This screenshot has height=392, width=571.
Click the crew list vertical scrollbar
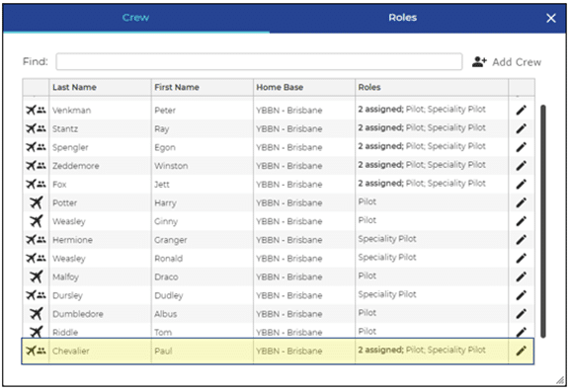[543, 221]
